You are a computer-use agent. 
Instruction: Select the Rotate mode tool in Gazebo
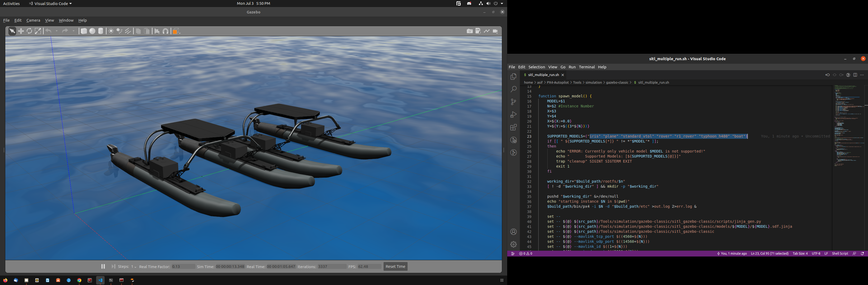29,31
